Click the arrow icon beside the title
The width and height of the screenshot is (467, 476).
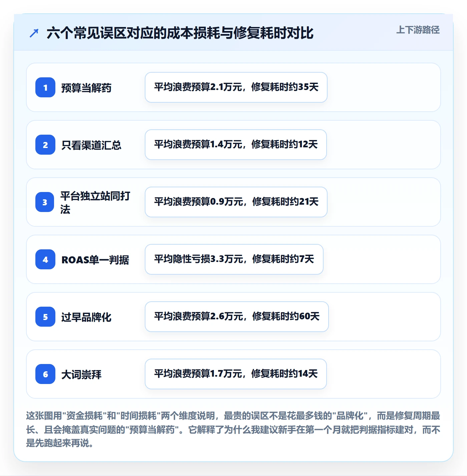point(34,33)
